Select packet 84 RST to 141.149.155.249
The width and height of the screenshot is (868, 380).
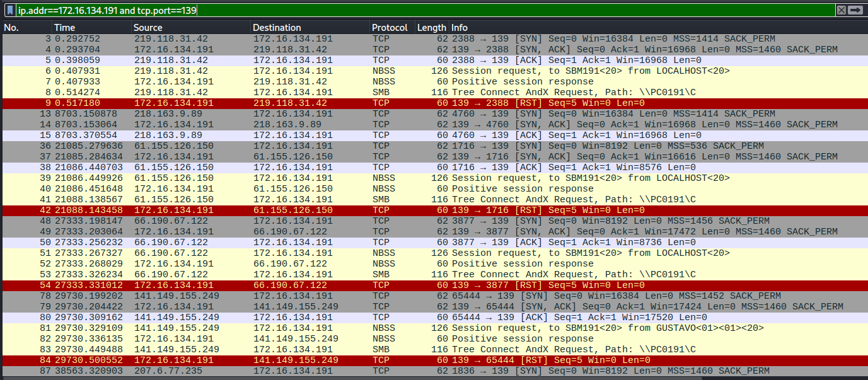pyautogui.click(x=434, y=360)
